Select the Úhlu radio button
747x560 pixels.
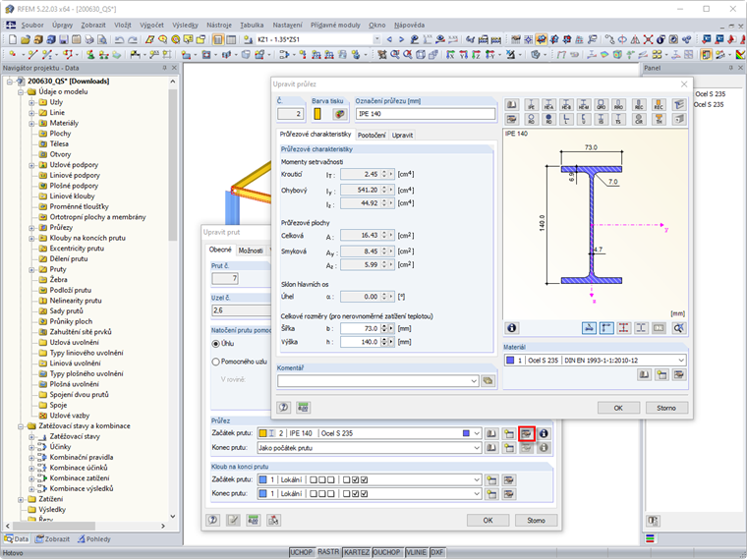tap(215, 343)
